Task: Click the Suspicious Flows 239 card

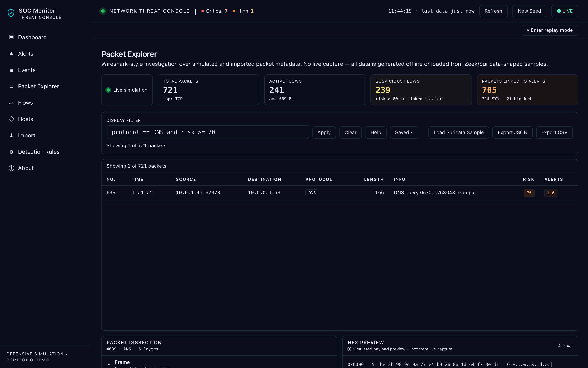Action: [421, 90]
